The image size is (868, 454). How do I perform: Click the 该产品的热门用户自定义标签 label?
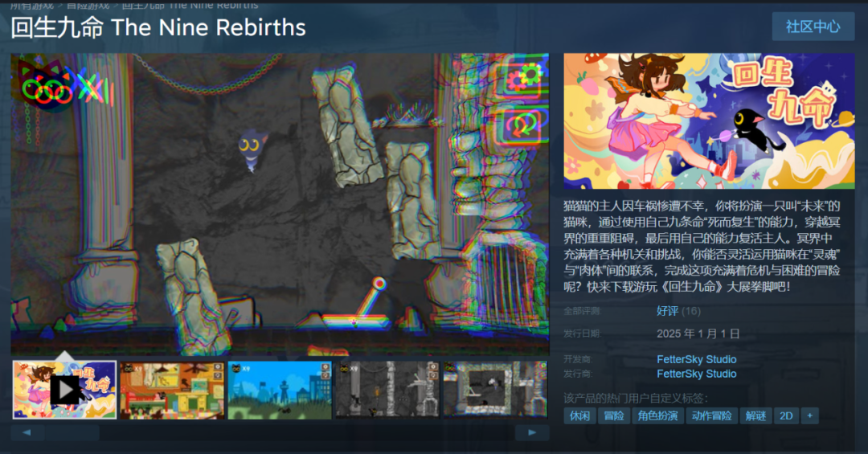point(636,398)
